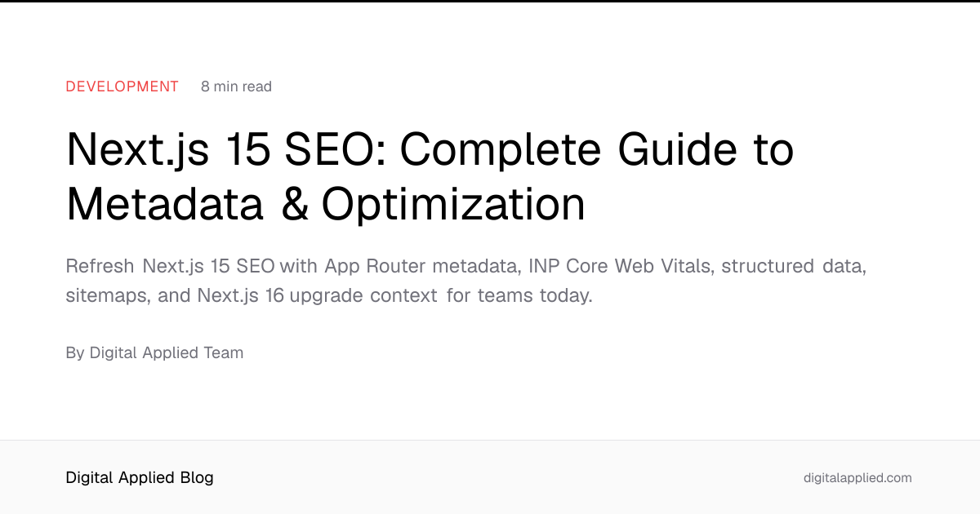
Task: Select the word Metadata in the headline
Action: (x=165, y=204)
